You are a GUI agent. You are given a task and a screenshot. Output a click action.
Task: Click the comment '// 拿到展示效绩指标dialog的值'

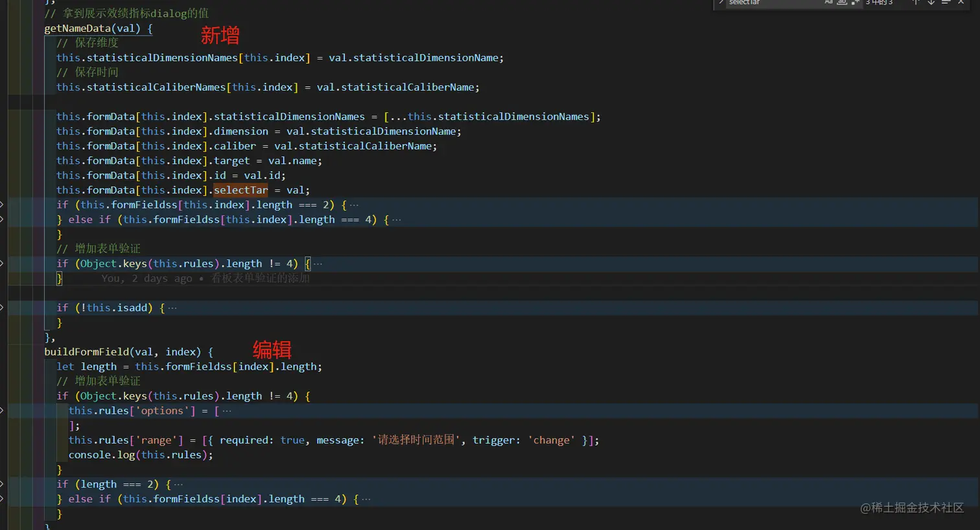click(x=126, y=14)
